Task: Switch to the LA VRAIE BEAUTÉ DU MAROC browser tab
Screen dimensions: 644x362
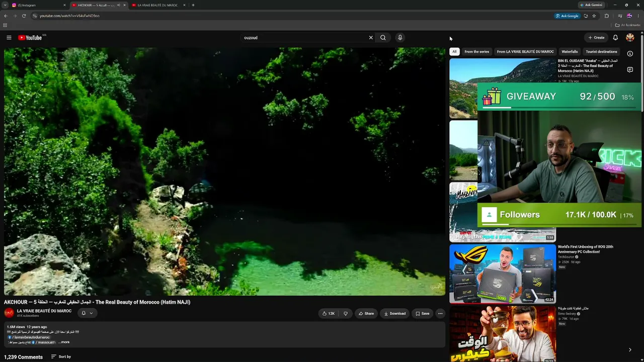Action: 157,5
